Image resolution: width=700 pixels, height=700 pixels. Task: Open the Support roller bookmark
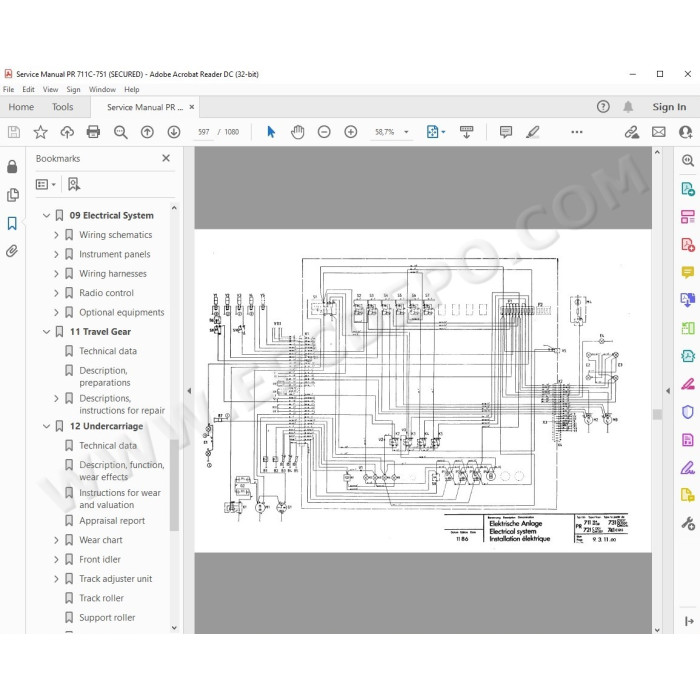tap(107, 617)
